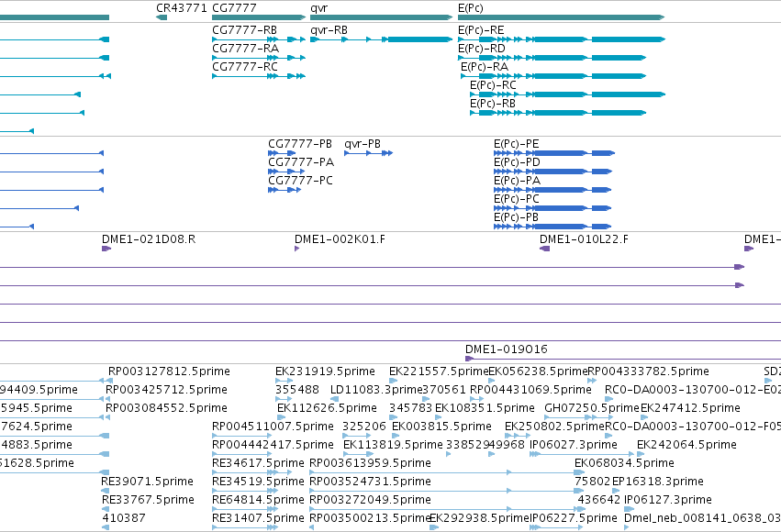Click the CG7777-PB protein label
The width and height of the screenshot is (781, 532).
300,144
